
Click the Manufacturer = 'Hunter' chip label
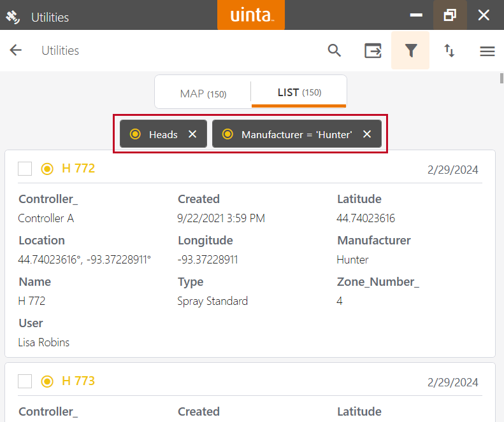tap(296, 134)
